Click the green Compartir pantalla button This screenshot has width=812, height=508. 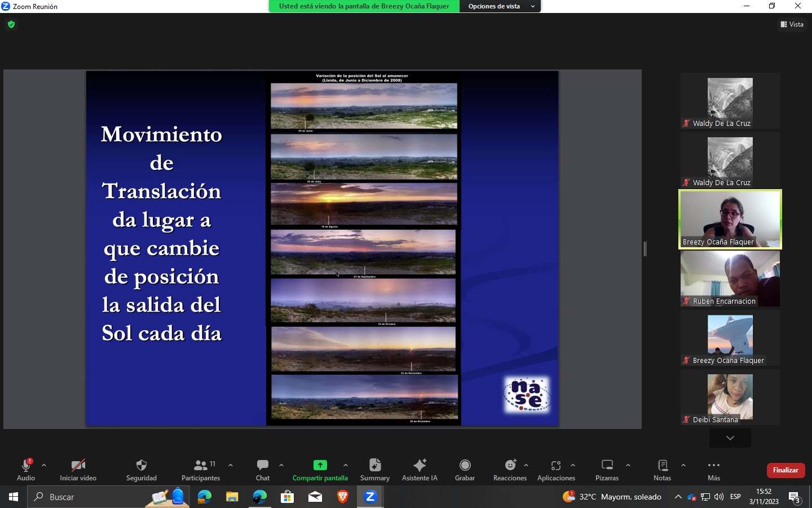320,470
